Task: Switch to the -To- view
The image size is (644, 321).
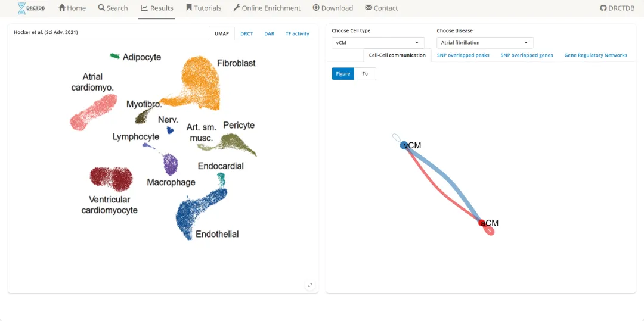Action: (x=365, y=74)
